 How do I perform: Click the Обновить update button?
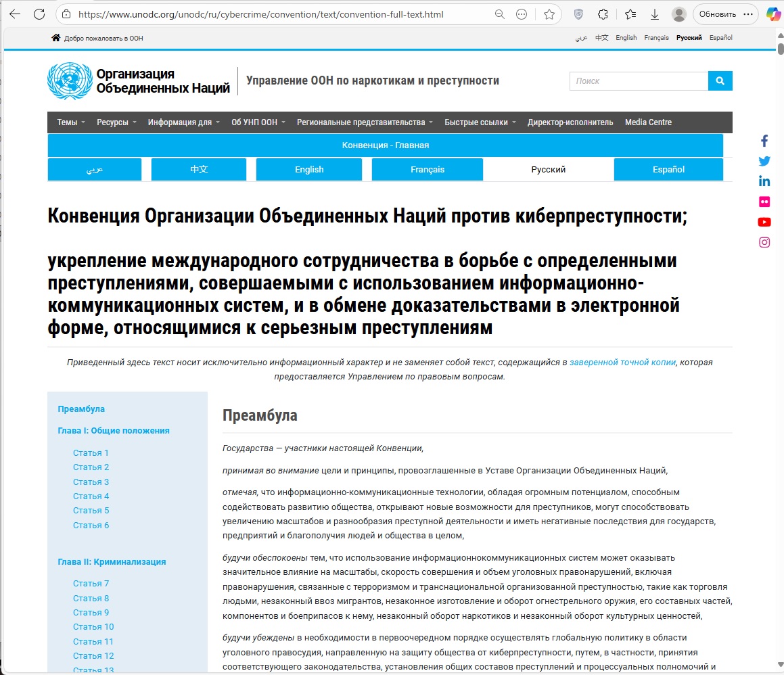(x=718, y=14)
